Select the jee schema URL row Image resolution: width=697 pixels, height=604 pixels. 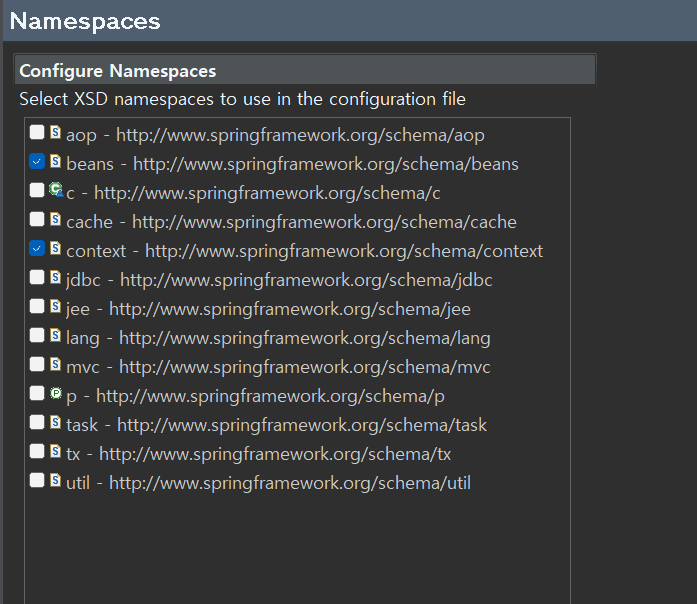[268, 309]
